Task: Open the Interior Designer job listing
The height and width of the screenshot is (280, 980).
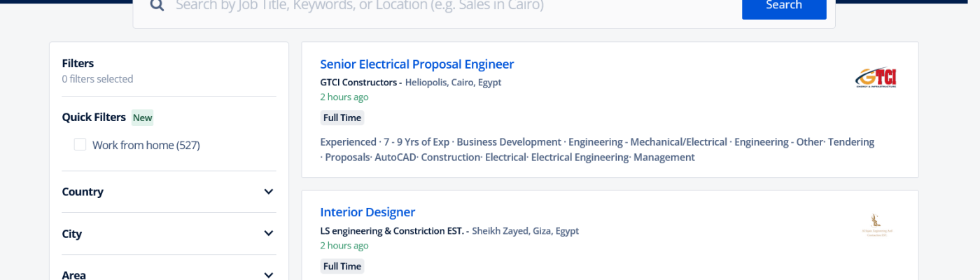Action: [x=367, y=212]
